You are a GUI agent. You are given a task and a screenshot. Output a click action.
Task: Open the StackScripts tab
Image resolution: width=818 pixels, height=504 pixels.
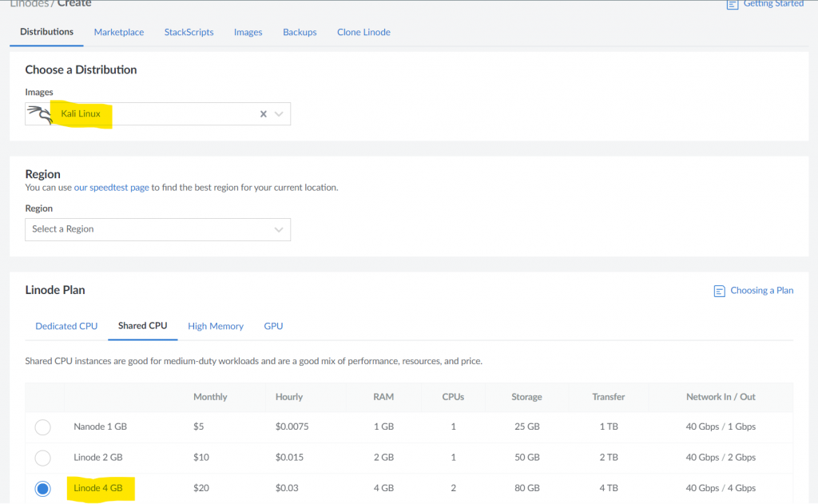pyautogui.click(x=189, y=32)
